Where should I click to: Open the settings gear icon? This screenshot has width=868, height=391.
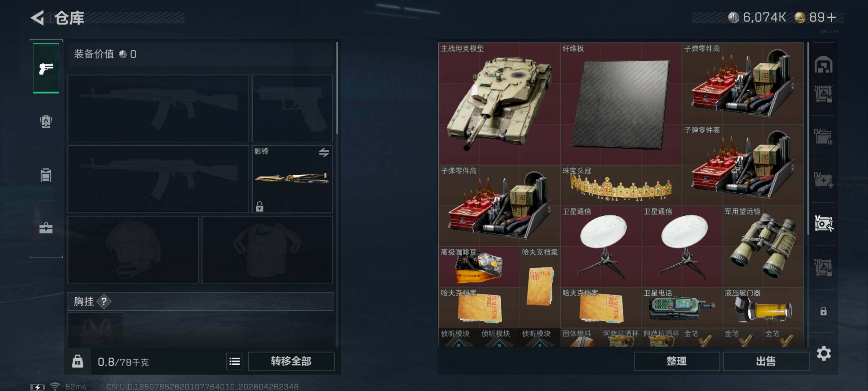tap(824, 353)
